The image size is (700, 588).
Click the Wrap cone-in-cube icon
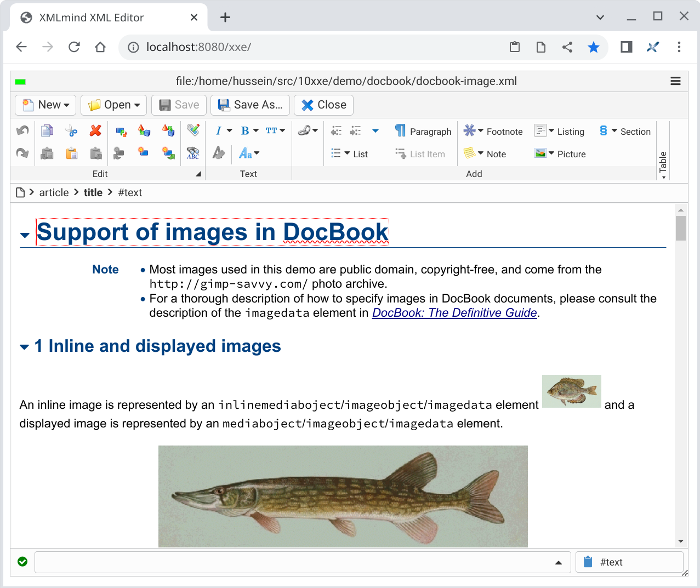click(168, 130)
